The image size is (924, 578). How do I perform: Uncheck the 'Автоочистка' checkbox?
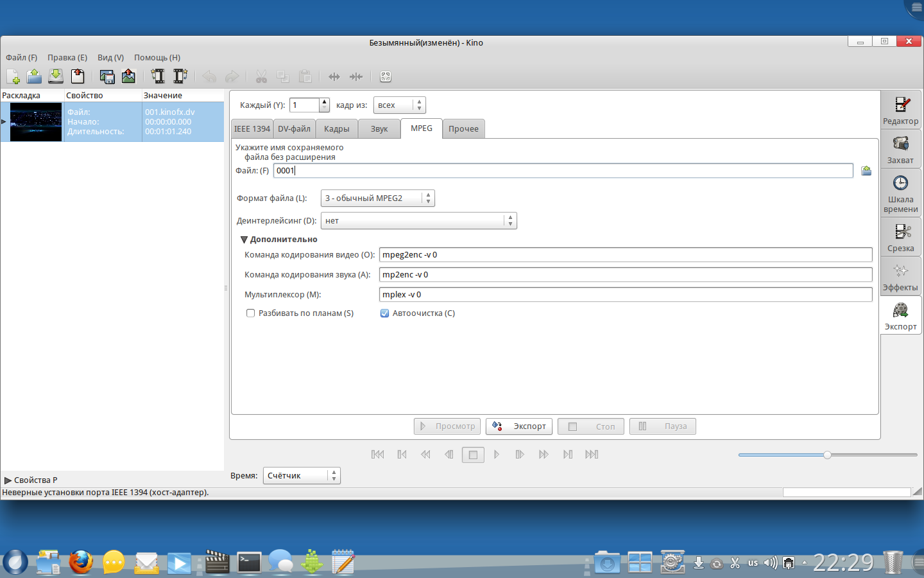(x=385, y=313)
